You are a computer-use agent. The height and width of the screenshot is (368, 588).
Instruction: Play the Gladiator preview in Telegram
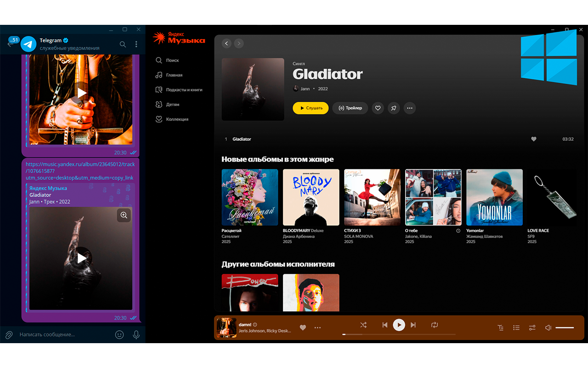click(81, 258)
